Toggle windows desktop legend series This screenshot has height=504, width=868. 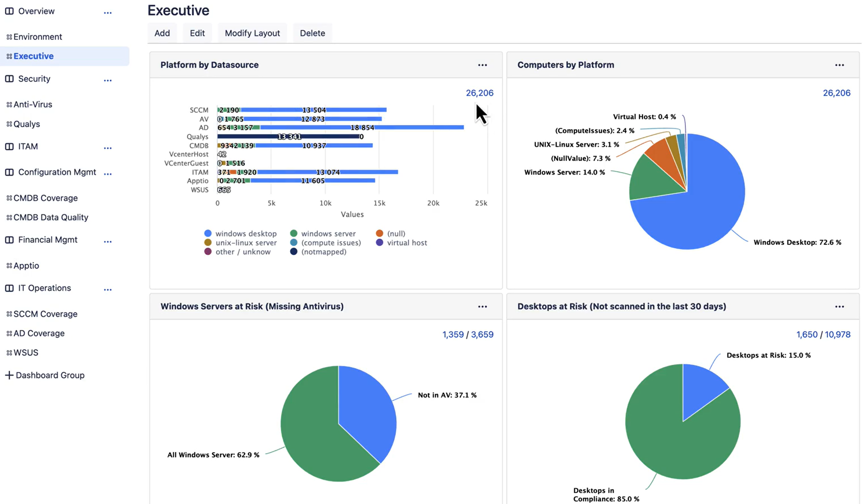tap(246, 233)
